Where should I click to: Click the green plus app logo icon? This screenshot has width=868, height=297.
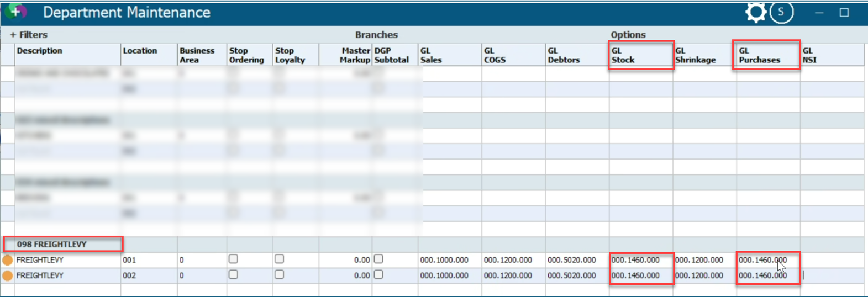point(15,11)
